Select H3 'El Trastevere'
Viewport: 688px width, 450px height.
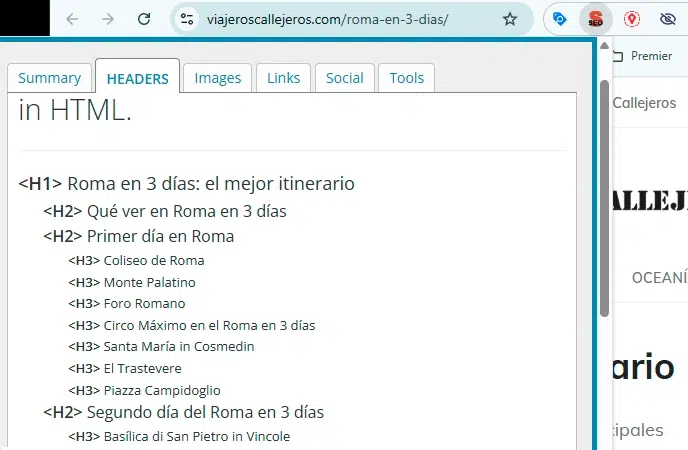pyautogui.click(x=125, y=368)
